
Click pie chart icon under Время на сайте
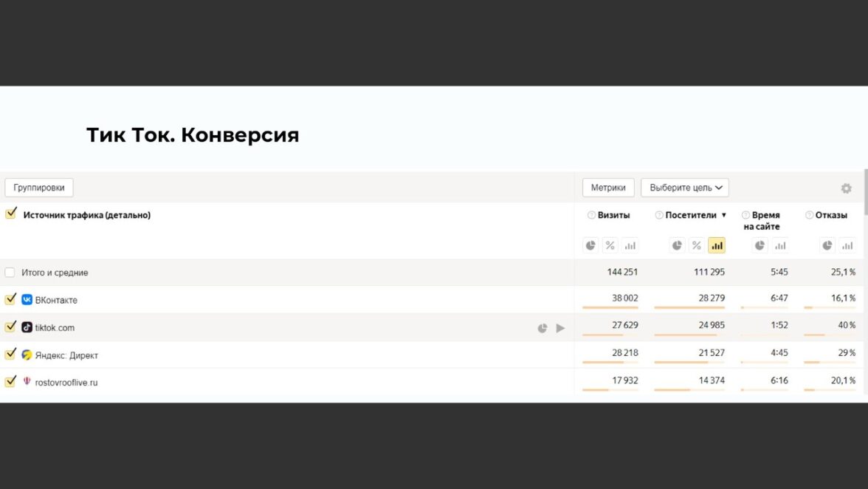760,245
